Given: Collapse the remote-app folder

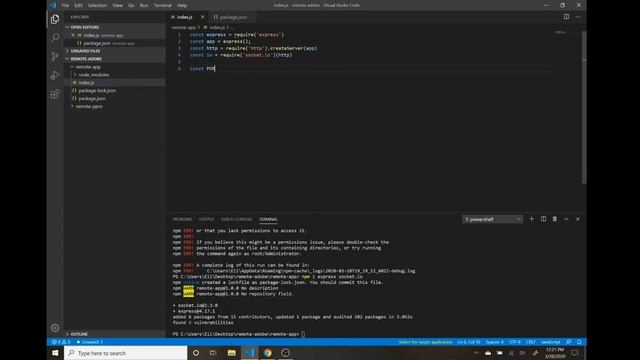Looking at the screenshot, I should pyautogui.click(x=88, y=67).
